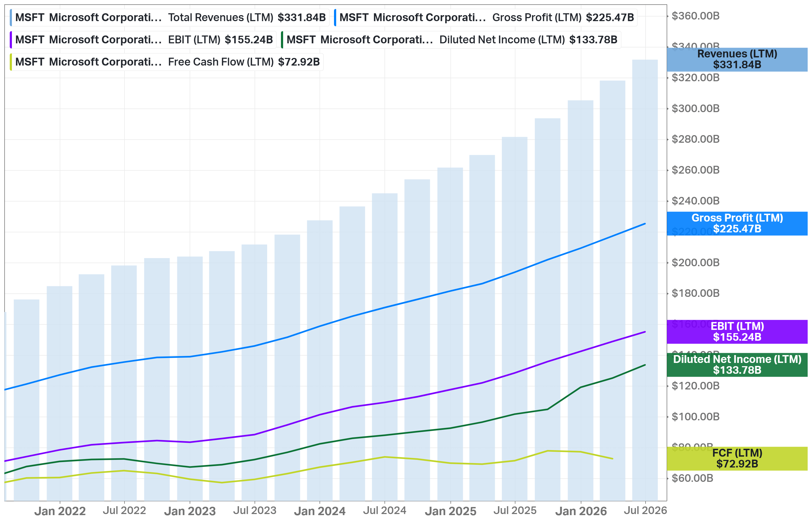This screenshot has width=812, height=520.
Task: Click the Revenues (LTM) $331.84B axis tag
Action: [x=737, y=59]
